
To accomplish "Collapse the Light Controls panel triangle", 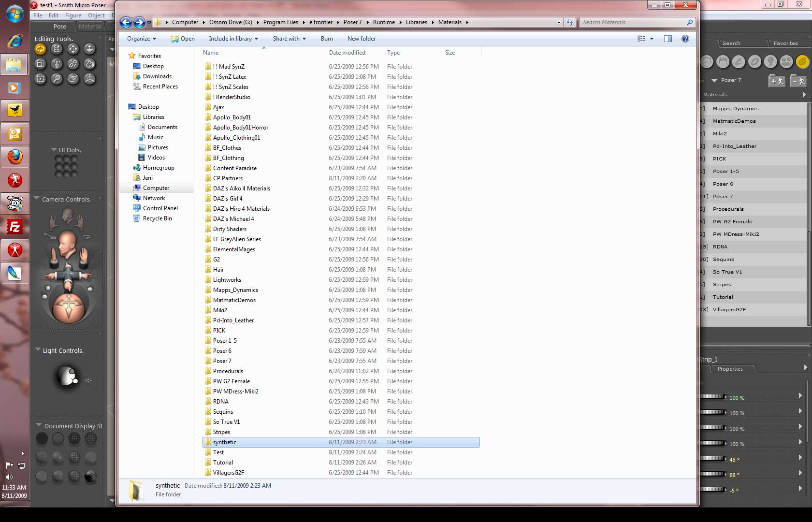I will (38, 350).
